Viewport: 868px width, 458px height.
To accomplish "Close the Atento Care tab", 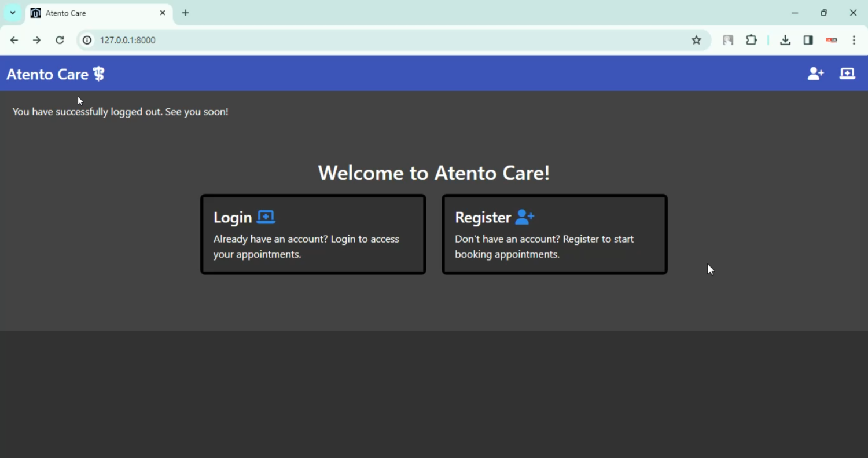I will (163, 13).
